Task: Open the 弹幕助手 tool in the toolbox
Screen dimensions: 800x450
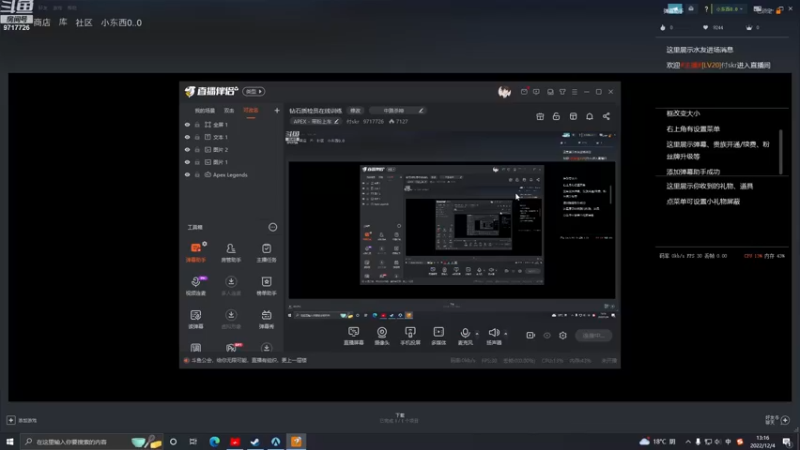Action: coord(196,253)
